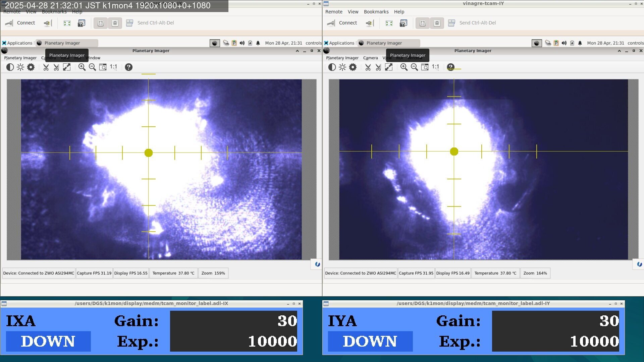Screen dimensions: 644x362
Task: Zoom in on the IY camera view
Action: [404, 67]
